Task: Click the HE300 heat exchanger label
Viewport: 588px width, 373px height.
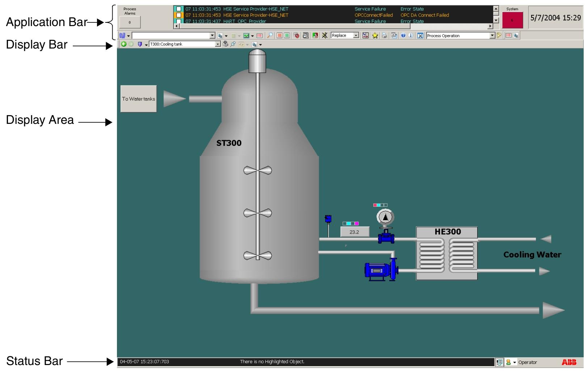Action: (x=448, y=232)
